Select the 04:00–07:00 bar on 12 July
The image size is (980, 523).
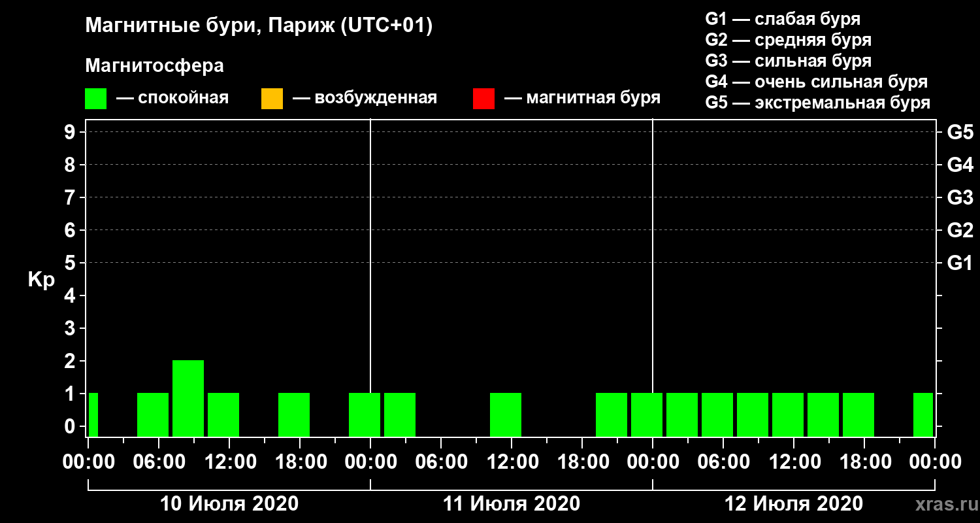tap(717, 414)
